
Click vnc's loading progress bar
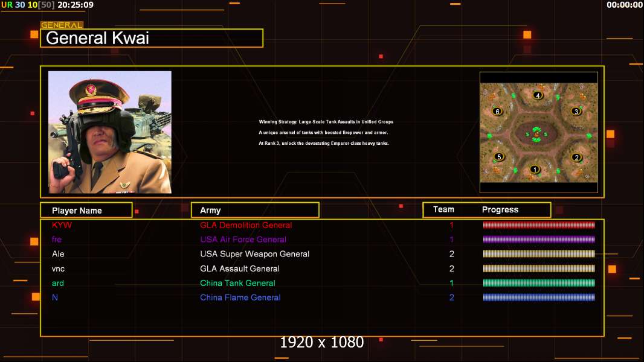coord(539,268)
